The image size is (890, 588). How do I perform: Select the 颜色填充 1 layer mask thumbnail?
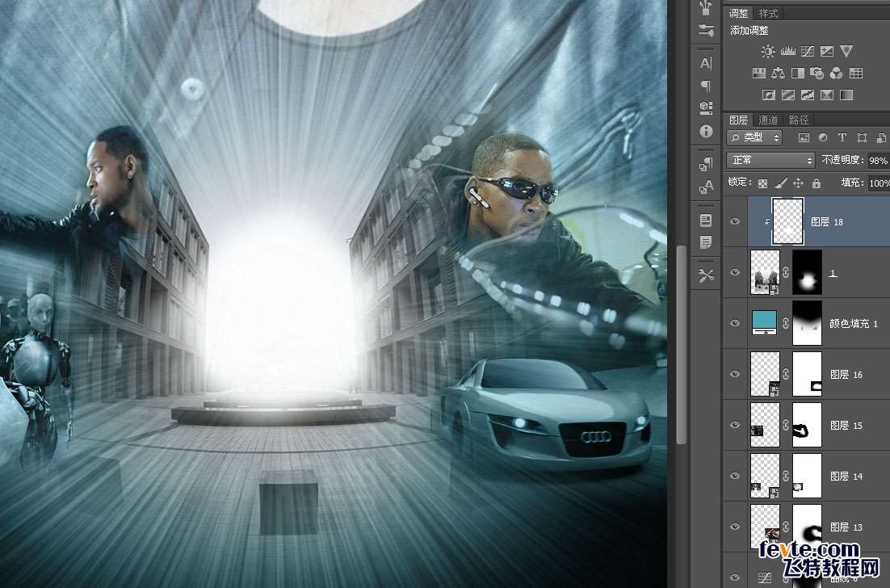[807, 323]
